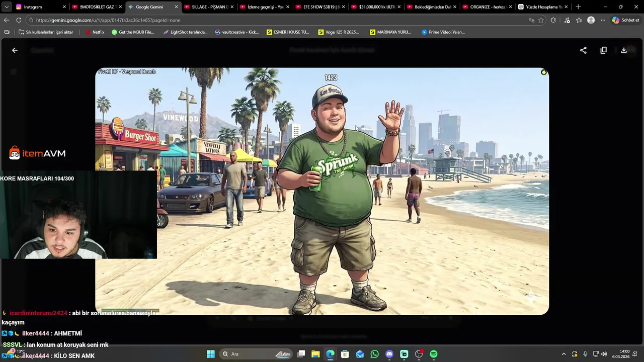The width and height of the screenshot is (644, 362).
Task: Open the vaultcreative - Kick bookmark
Action: [x=236, y=32]
